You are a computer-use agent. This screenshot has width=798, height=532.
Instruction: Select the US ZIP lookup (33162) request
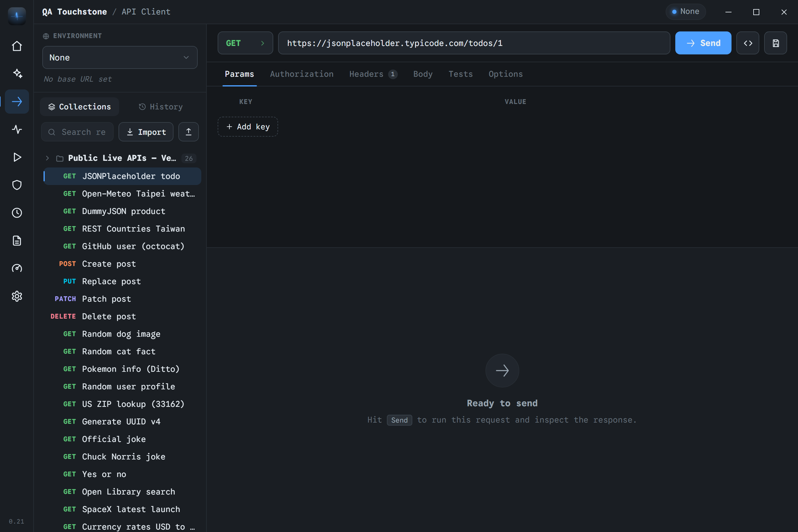[122, 404]
